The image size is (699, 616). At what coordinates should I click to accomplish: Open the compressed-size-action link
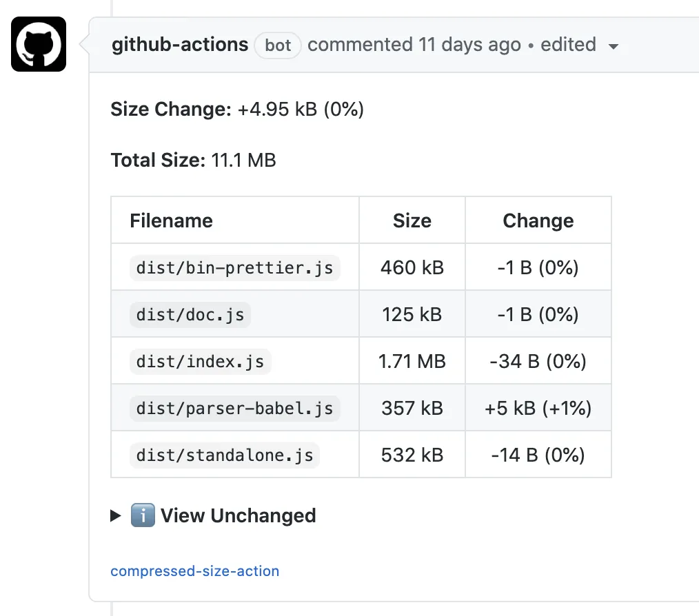194,571
